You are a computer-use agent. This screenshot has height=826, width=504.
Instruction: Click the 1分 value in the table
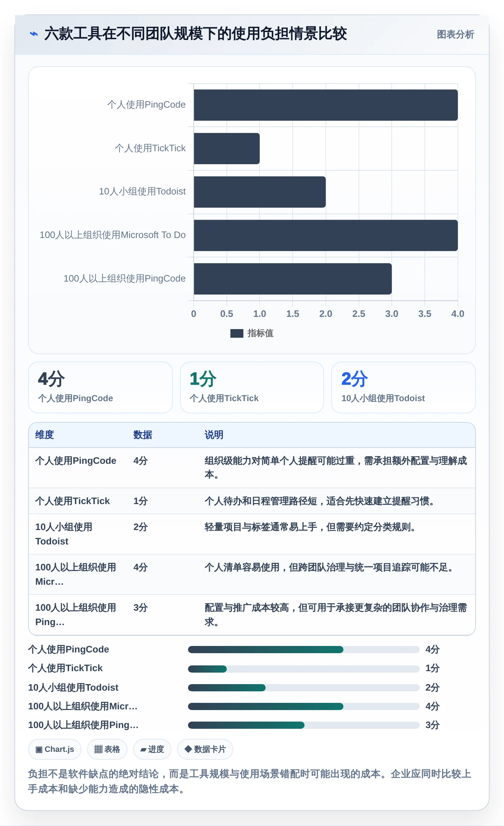click(x=140, y=501)
